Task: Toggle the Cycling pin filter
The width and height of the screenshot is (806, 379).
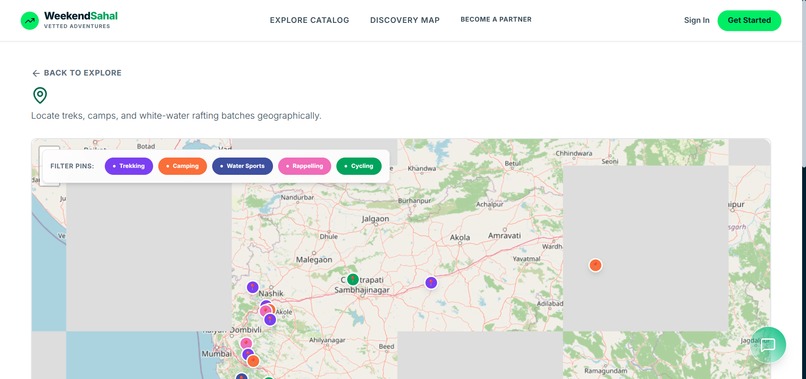Action: [359, 166]
